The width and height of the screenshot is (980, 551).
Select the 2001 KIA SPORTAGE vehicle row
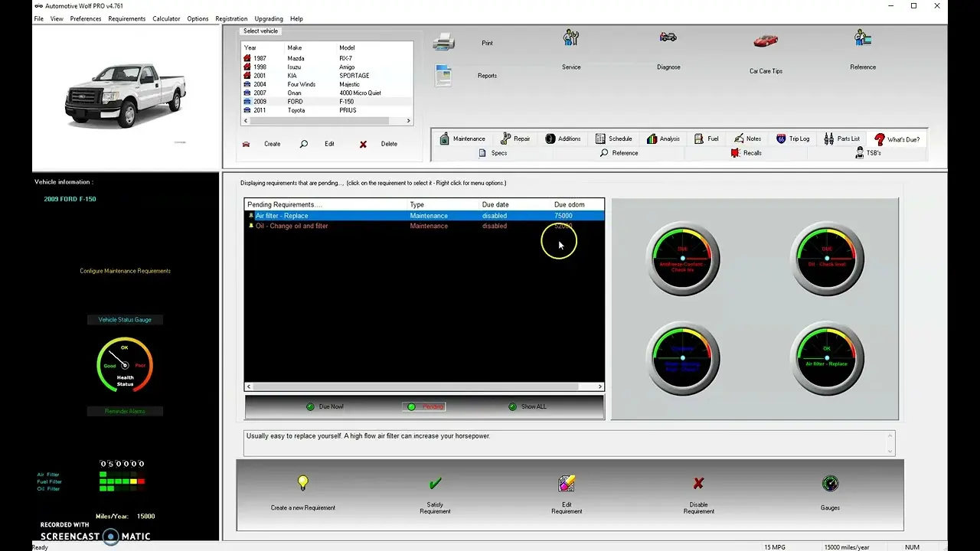click(x=327, y=76)
